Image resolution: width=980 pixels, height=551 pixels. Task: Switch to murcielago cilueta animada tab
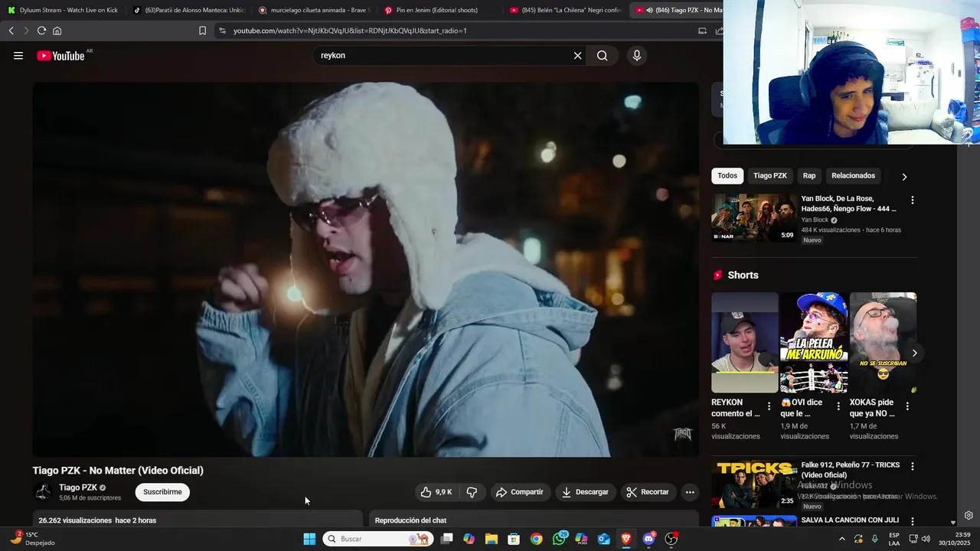click(x=315, y=10)
